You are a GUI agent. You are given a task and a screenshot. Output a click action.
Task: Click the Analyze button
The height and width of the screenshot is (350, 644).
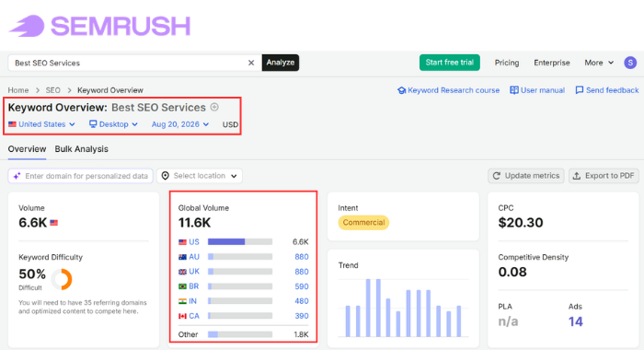tap(281, 63)
